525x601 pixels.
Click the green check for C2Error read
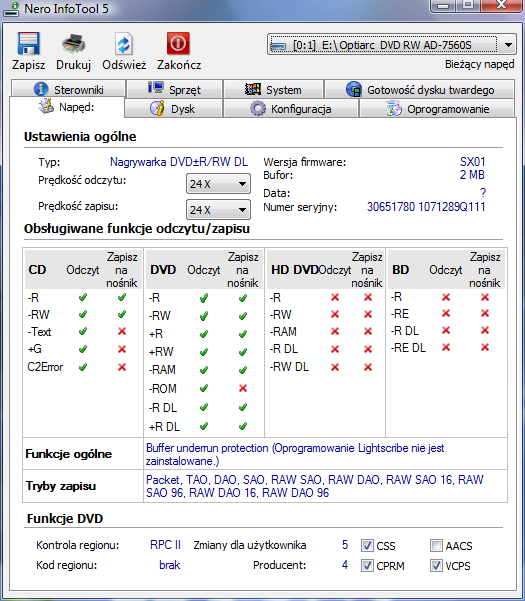pos(83,367)
